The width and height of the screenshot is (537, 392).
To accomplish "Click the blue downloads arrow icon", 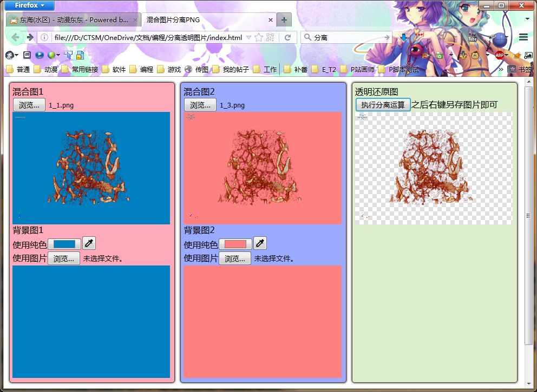I will pos(404,37).
